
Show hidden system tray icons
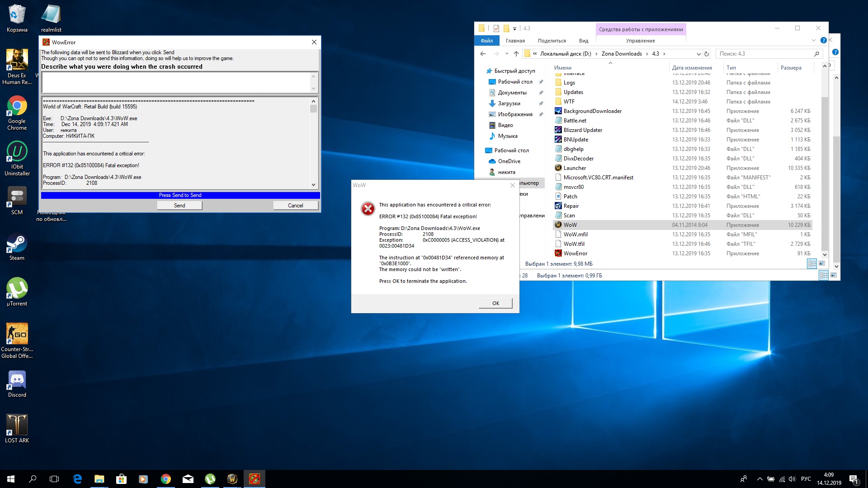[x=759, y=479]
